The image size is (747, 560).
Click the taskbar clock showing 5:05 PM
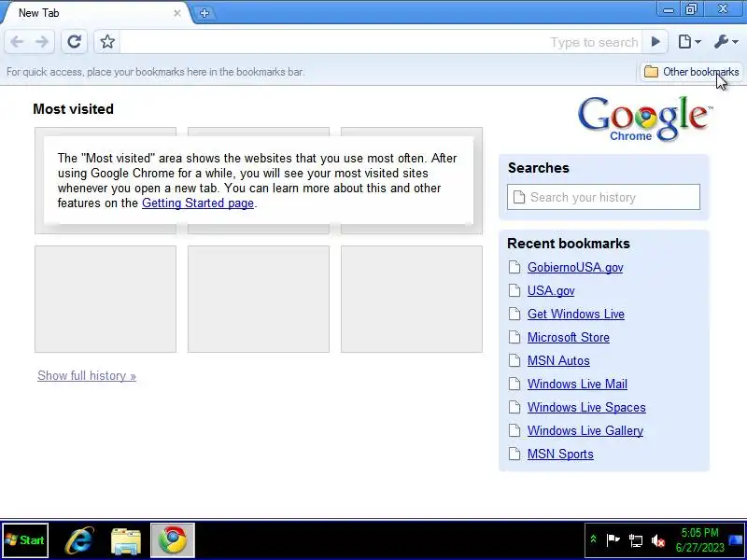[699, 540]
